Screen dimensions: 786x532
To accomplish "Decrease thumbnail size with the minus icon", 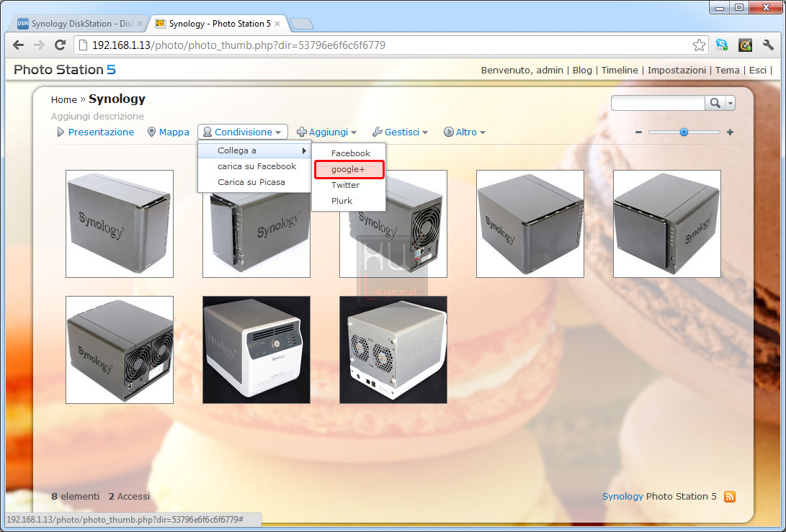I will click(x=638, y=132).
